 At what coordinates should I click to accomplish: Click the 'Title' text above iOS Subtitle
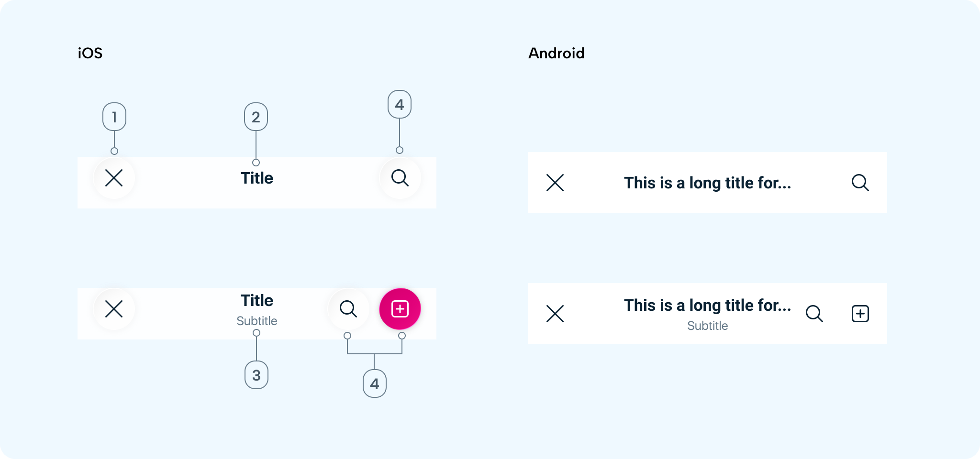point(257,301)
